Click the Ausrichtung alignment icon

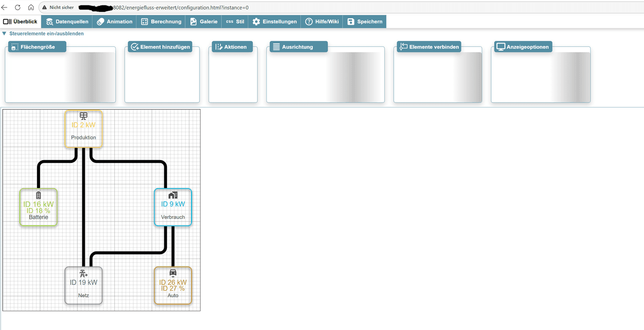coord(276,47)
